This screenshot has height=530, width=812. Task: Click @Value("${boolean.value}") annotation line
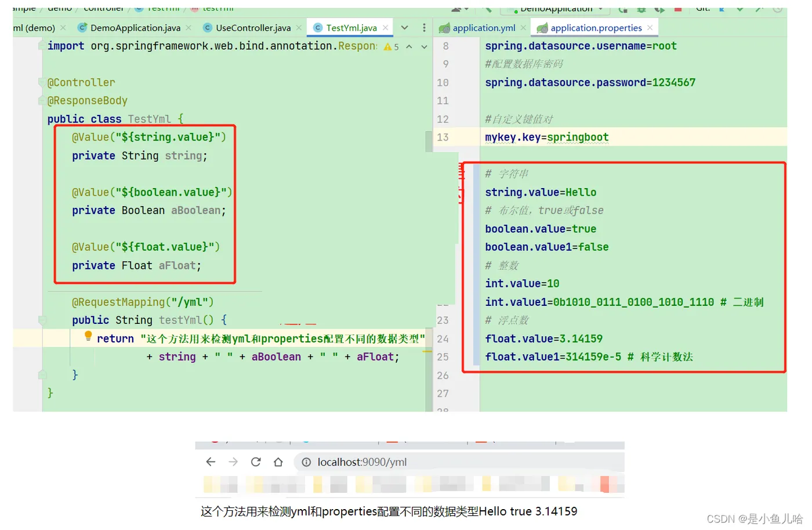click(x=152, y=192)
